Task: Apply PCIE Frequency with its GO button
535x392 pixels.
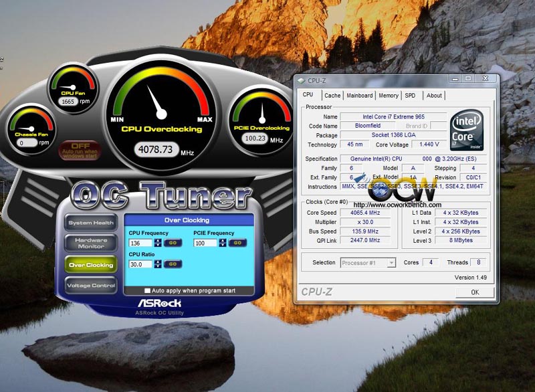Action: [237, 243]
